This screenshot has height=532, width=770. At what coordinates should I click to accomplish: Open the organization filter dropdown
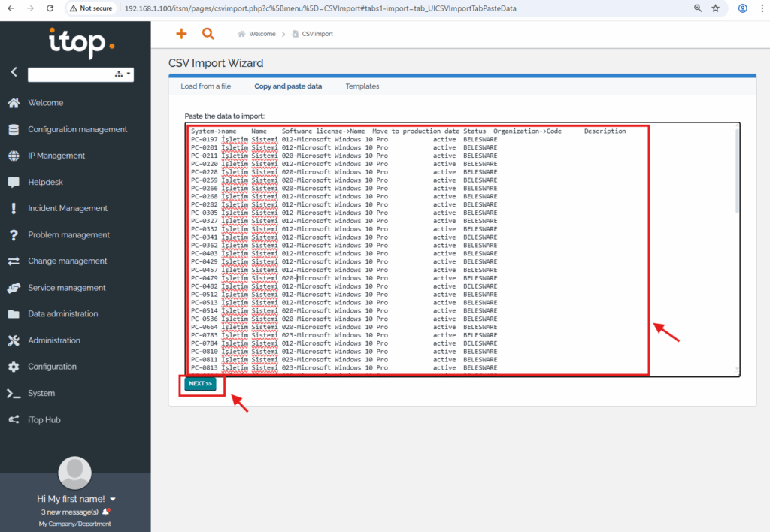[x=123, y=74]
